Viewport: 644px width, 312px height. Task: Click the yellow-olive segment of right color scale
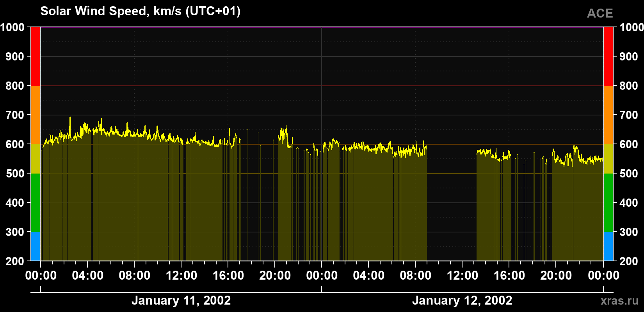click(608, 159)
